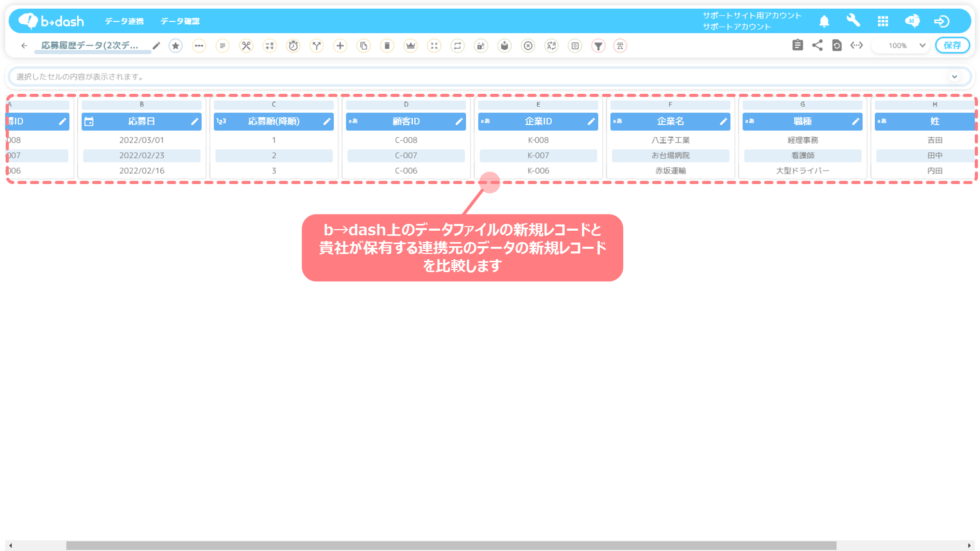980x551 pixels.
Task: Select the cell お台場病院
Action: (670, 156)
